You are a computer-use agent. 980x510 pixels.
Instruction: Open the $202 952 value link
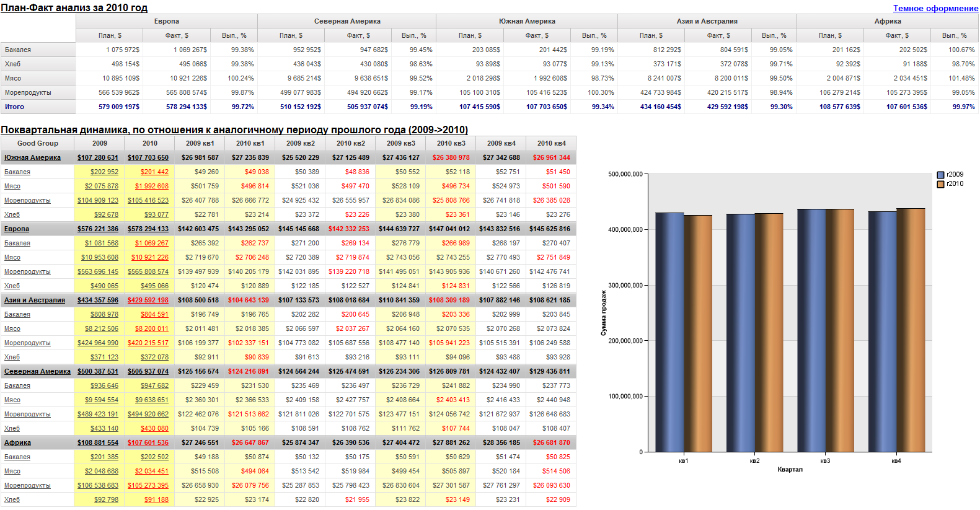coord(104,172)
